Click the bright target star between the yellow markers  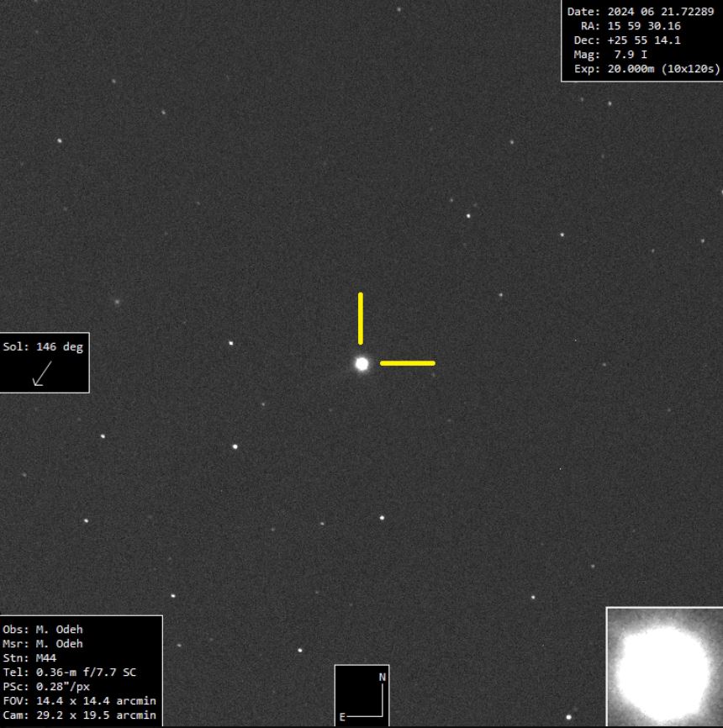(362, 364)
